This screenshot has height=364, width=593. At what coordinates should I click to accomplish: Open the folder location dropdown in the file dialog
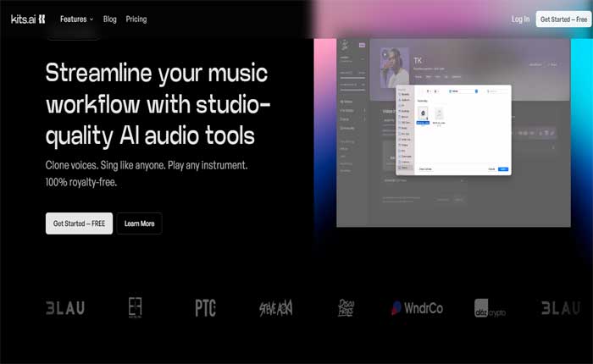[462, 90]
